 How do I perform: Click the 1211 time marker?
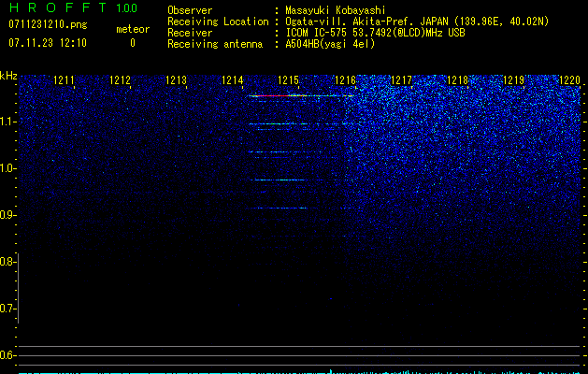coord(64,79)
